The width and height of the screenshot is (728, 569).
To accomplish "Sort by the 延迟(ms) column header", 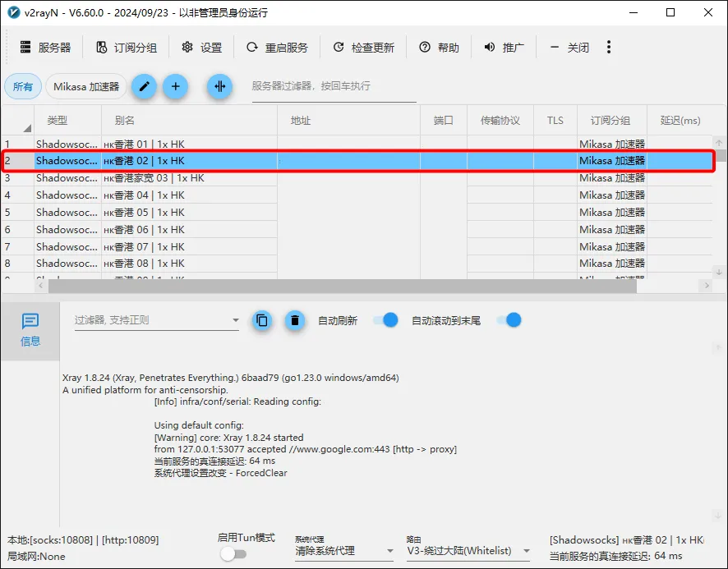I will 680,121.
